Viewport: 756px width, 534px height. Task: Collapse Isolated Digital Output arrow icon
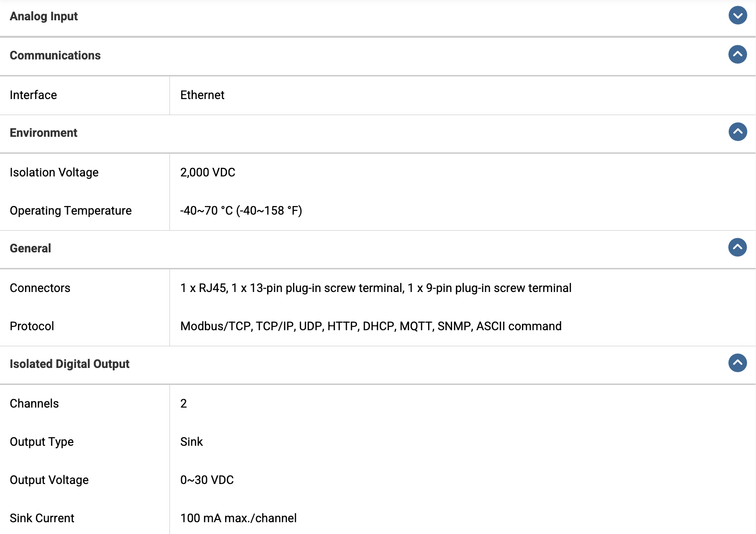[738, 363]
